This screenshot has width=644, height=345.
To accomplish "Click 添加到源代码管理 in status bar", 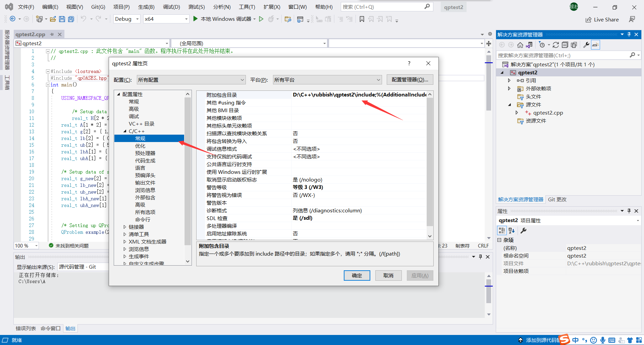I will [542, 340].
